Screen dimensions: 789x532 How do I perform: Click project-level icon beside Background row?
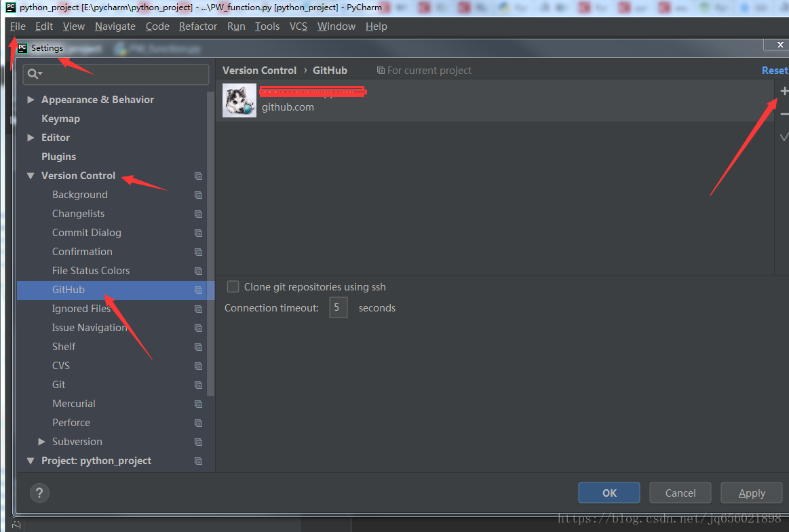click(198, 195)
